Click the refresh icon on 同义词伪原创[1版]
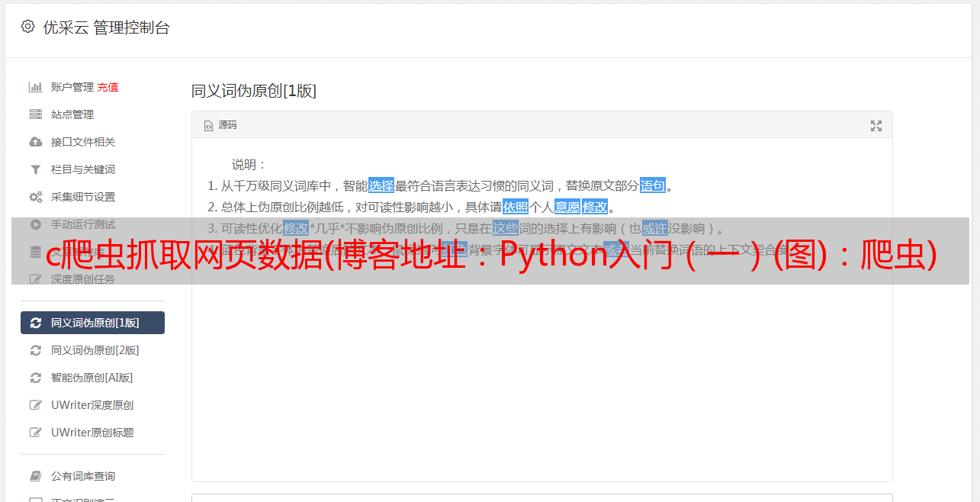The height and width of the screenshot is (502, 980). click(x=35, y=323)
